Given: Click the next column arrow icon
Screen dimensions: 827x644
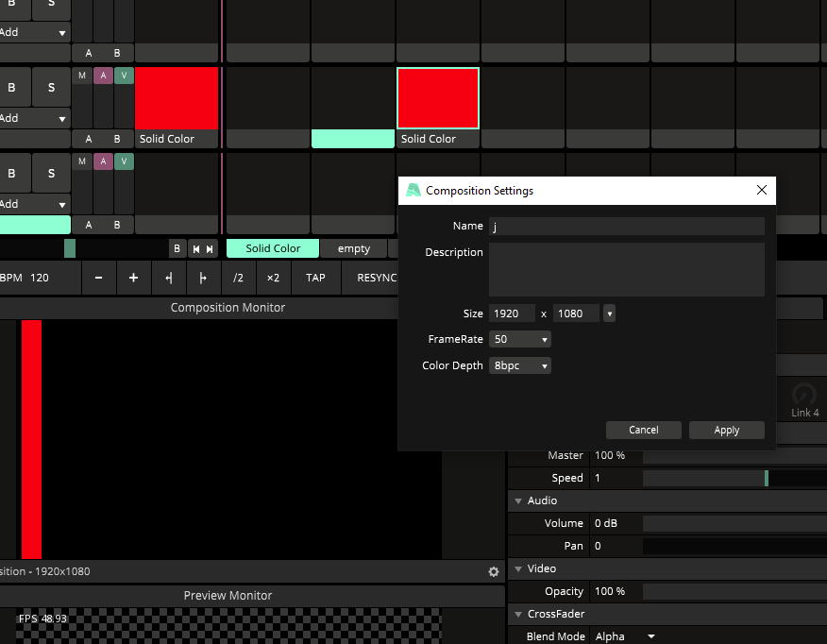Looking at the screenshot, I should coord(210,248).
